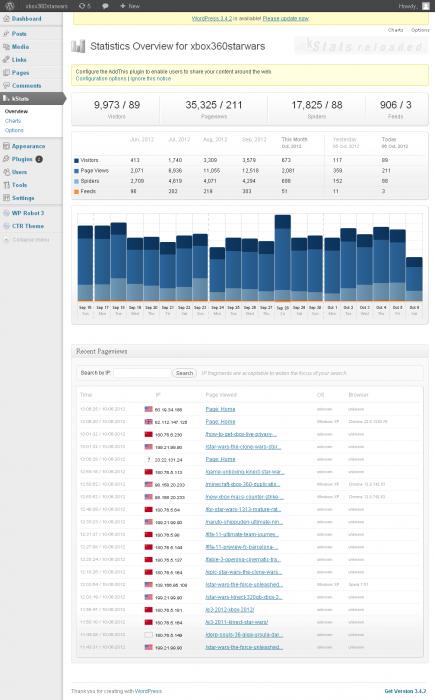Collapse the admin sidebar menu
The height and width of the screenshot is (700, 435).
click(27, 240)
